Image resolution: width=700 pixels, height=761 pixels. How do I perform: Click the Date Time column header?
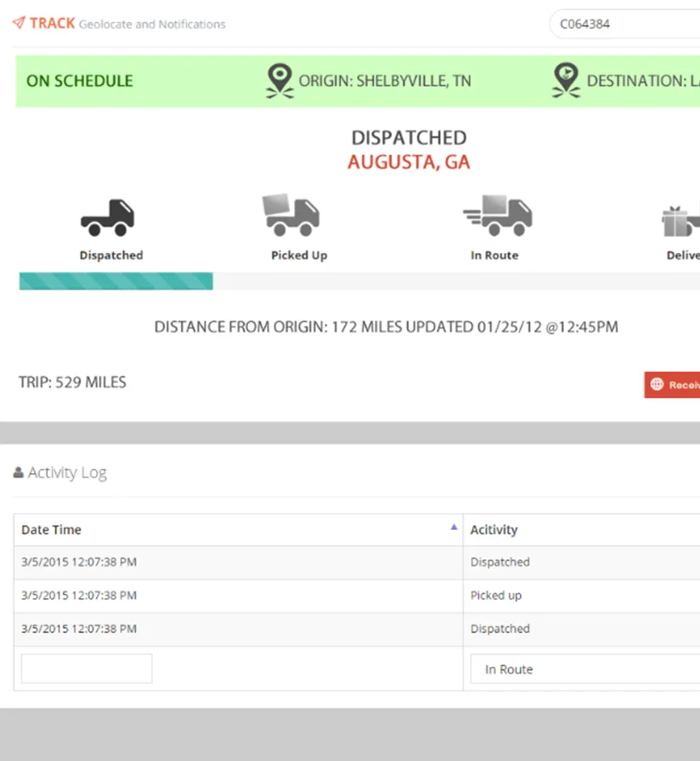point(52,529)
